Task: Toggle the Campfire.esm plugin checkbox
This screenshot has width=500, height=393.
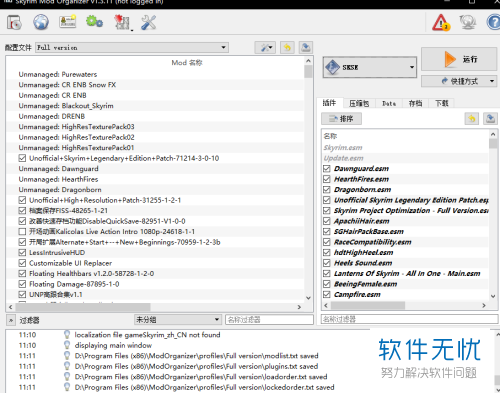Action: pyautogui.click(x=327, y=294)
